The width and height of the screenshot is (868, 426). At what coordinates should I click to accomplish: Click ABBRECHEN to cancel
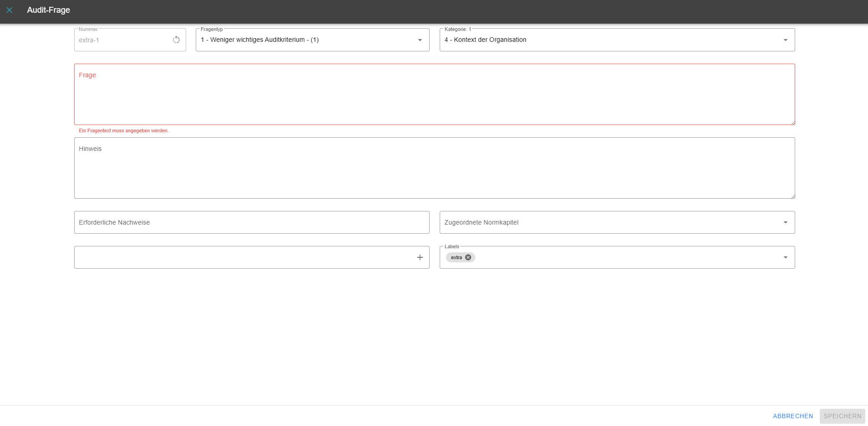point(792,416)
